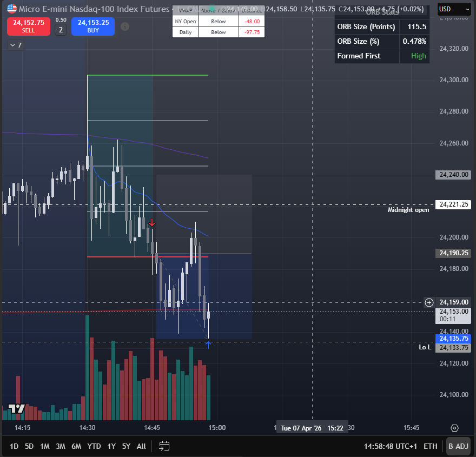The height and width of the screenshot is (457, 476).
Task: Click the 0.50 spread value
Action: tap(61, 20)
